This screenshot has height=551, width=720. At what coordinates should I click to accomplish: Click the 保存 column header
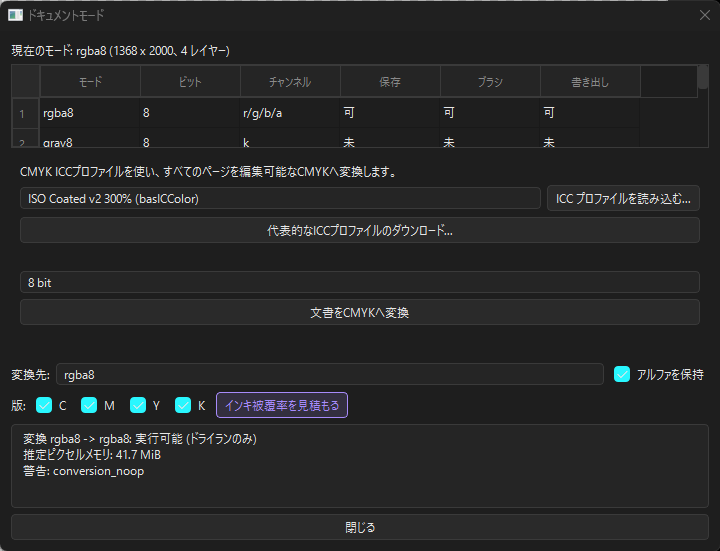[390, 82]
